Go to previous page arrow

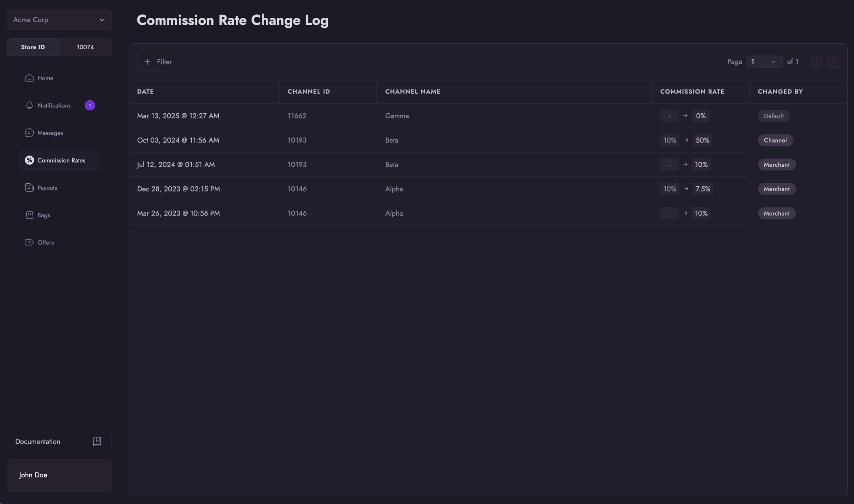click(816, 62)
